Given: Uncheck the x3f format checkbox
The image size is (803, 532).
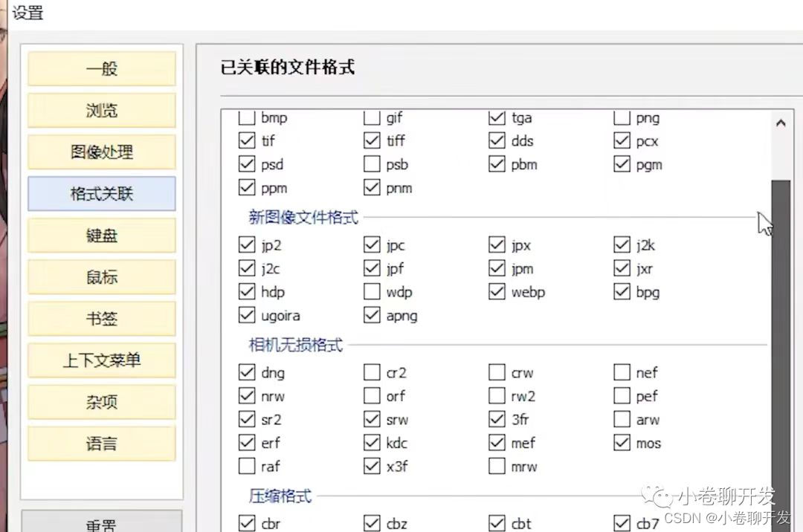Looking at the screenshot, I should coord(372,466).
